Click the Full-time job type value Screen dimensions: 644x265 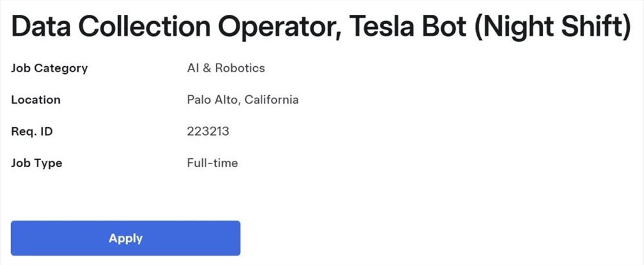(212, 163)
